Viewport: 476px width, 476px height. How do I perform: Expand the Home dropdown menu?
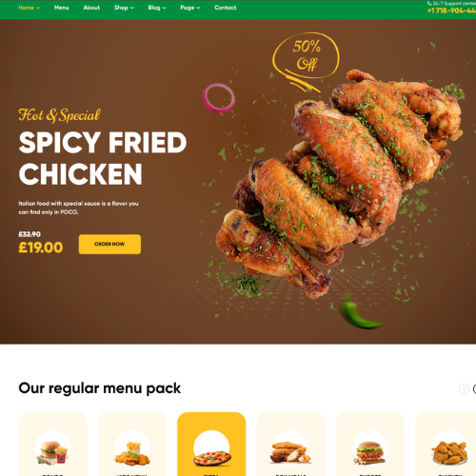tap(29, 8)
